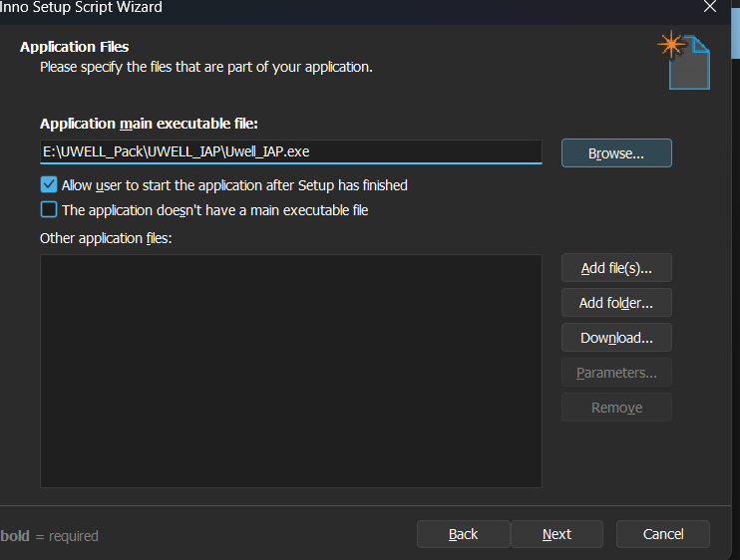This screenshot has height=560, width=740.
Task: Click the Browse... button
Action: tap(616, 153)
